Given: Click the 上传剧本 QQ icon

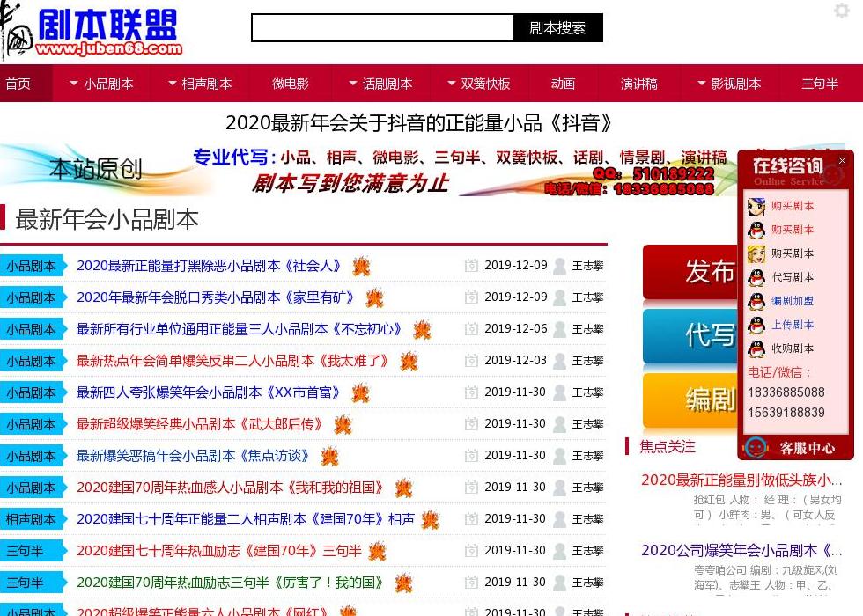Looking at the screenshot, I should click(756, 325).
